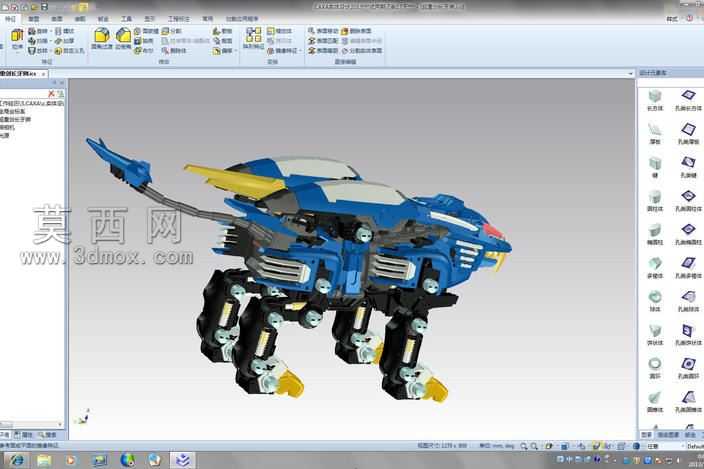Pick the Slab (厚板) shape in catalog
This screenshot has height=469, width=704.
655,133
